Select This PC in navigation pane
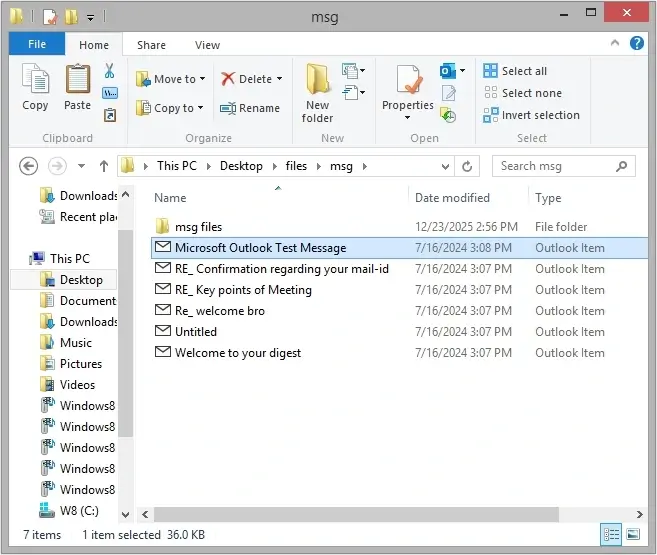 [61, 258]
